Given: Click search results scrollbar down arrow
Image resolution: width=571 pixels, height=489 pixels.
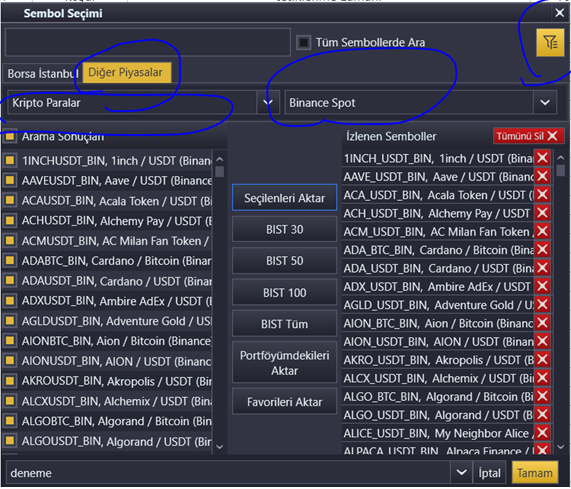Looking at the screenshot, I should [x=219, y=446].
